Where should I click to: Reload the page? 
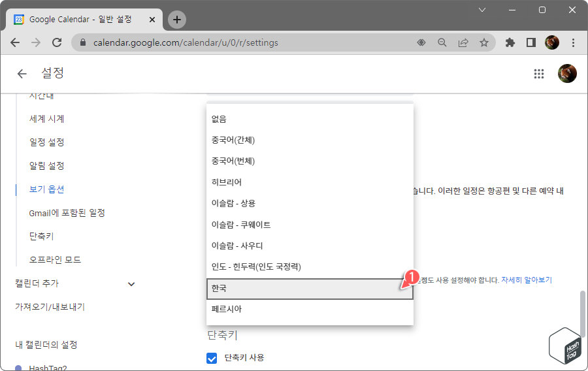[x=57, y=42]
